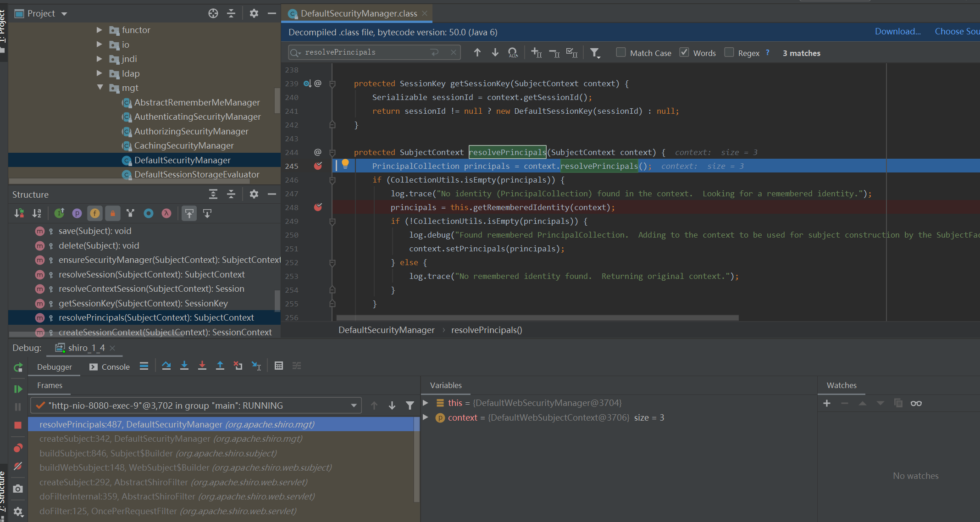The height and width of the screenshot is (522, 980).
Task: Click Show Execution Point icon
Action: pos(144,366)
